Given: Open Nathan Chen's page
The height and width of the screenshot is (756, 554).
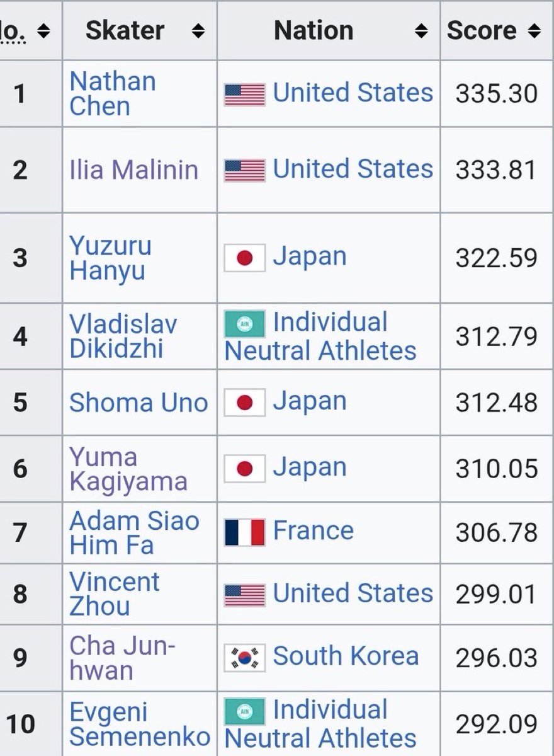Looking at the screenshot, I should pyautogui.click(x=112, y=94).
